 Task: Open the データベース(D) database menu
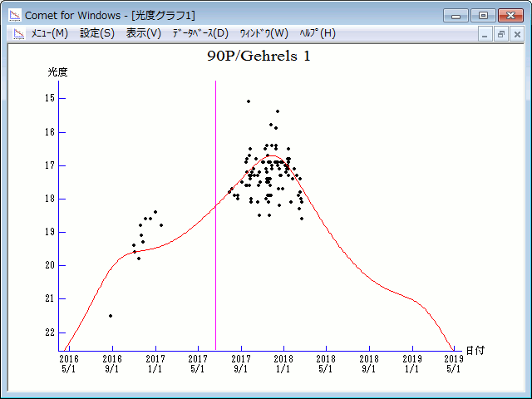click(x=199, y=33)
